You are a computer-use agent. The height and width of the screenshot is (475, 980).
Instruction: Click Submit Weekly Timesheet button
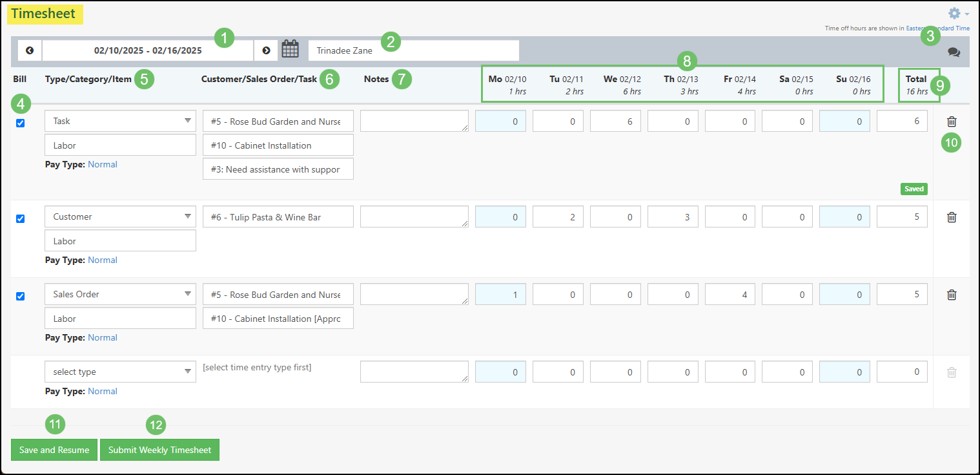[159, 450]
